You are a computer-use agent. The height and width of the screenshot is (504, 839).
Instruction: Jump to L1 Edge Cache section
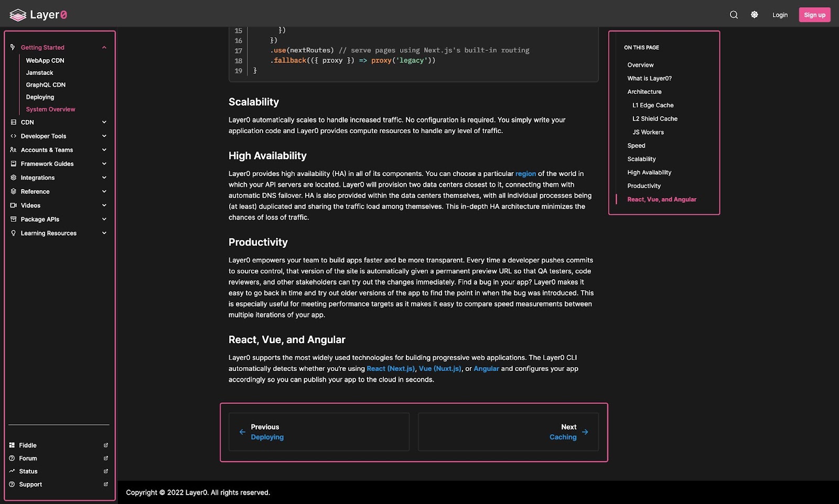click(653, 105)
